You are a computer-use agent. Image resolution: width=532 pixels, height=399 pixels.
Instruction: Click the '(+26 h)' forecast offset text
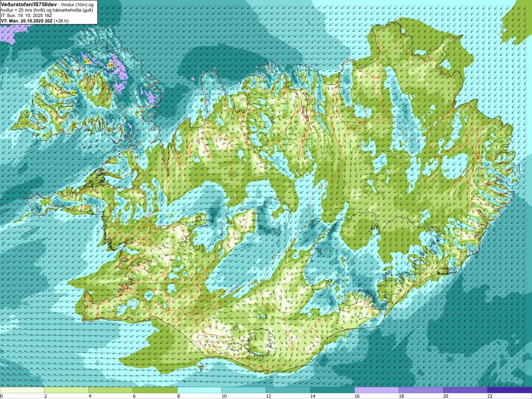tap(61, 21)
